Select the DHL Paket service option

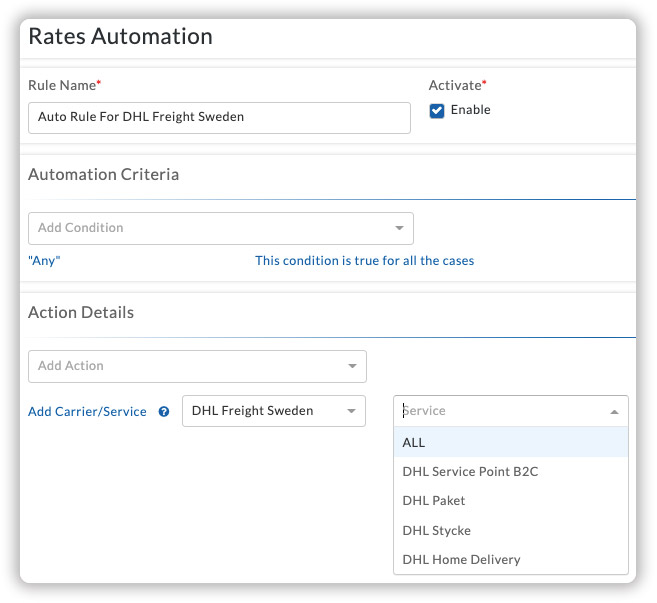click(x=511, y=501)
